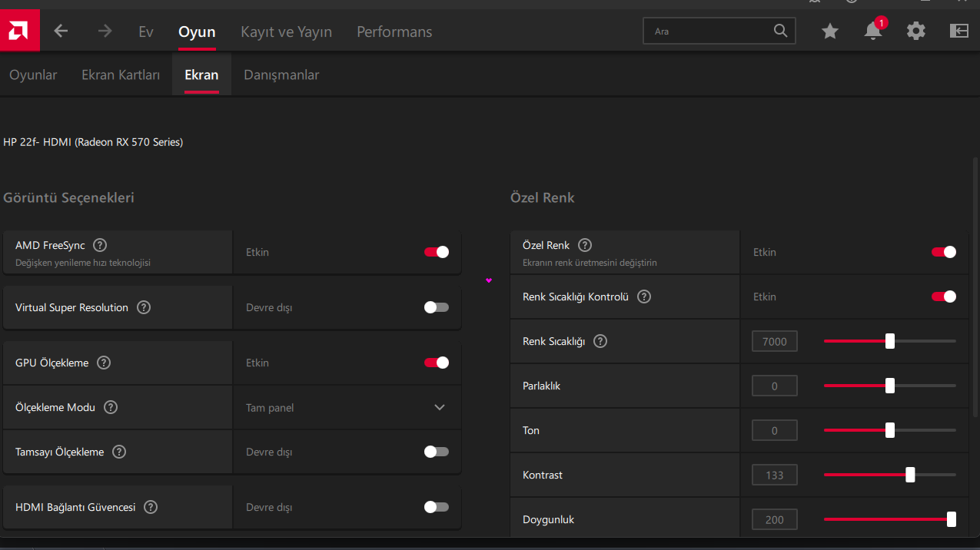This screenshot has width=980, height=550.
Task: Click the Doygunluk slider handle
Action: coord(952,519)
